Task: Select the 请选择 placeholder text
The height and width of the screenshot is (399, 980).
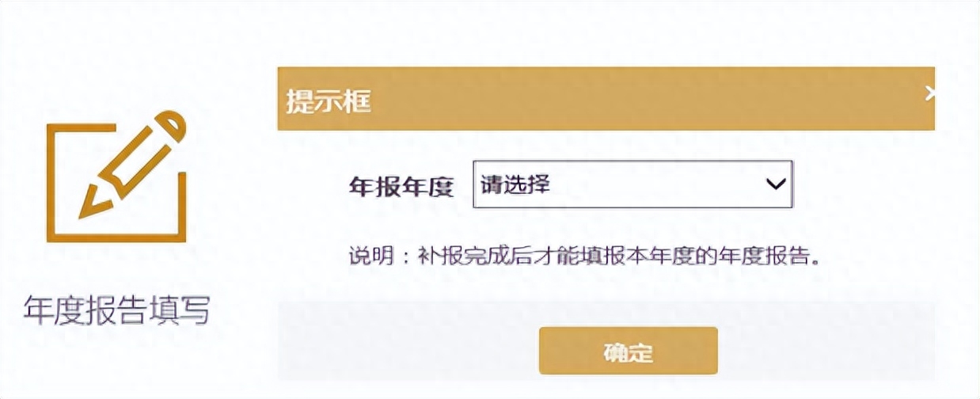Action: tap(515, 184)
